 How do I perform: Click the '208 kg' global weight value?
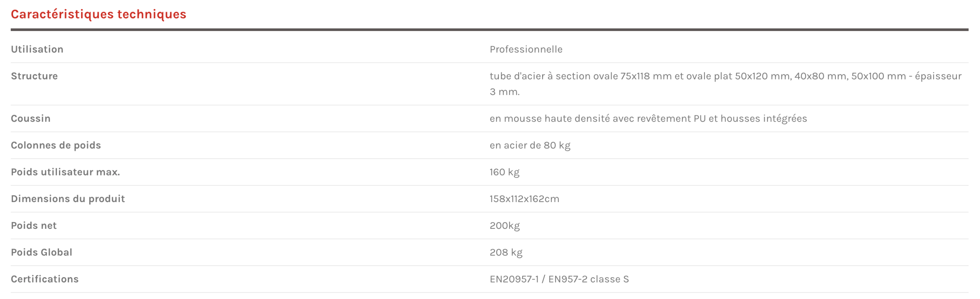click(506, 253)
